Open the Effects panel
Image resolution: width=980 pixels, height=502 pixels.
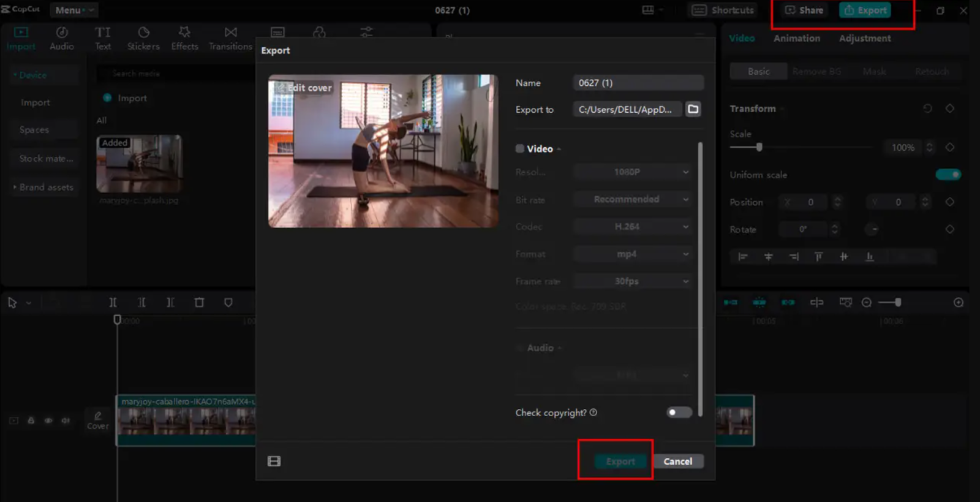click(184, 38)
